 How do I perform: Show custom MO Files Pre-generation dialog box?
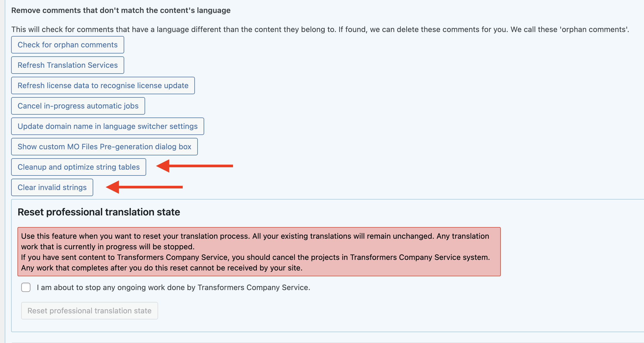pos(104,147)
